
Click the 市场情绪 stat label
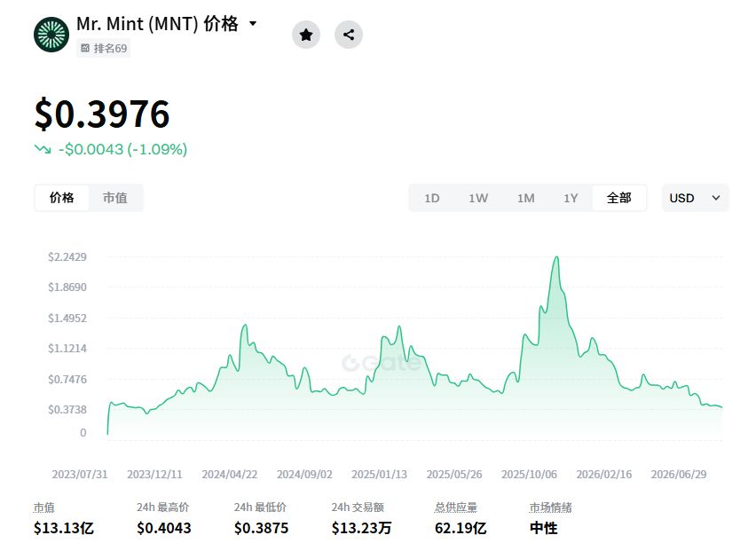coord(551,508)
